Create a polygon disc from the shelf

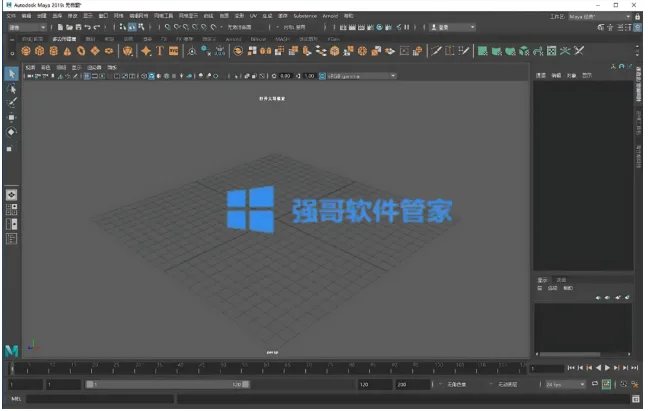pos(109,51)
